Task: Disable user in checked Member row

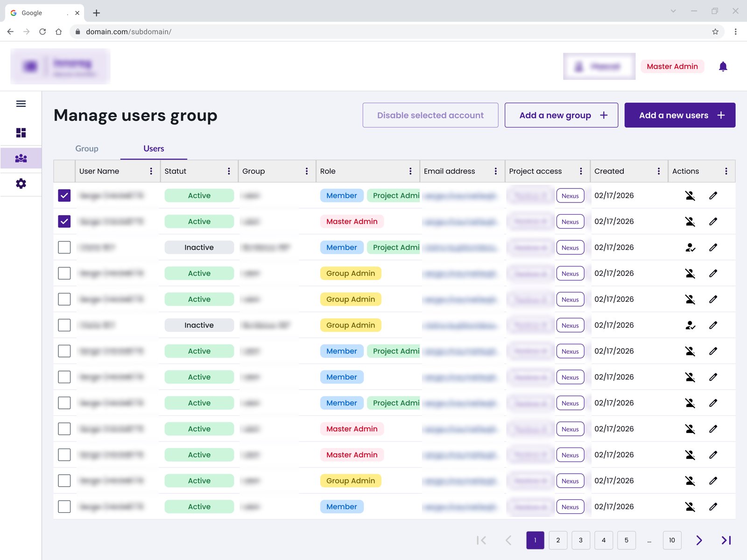Action: 690,196
